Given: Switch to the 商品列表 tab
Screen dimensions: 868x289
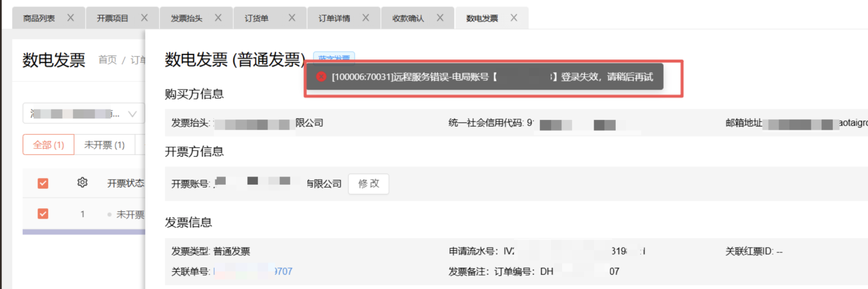Looking at the screenshot, I should [39, 19].
